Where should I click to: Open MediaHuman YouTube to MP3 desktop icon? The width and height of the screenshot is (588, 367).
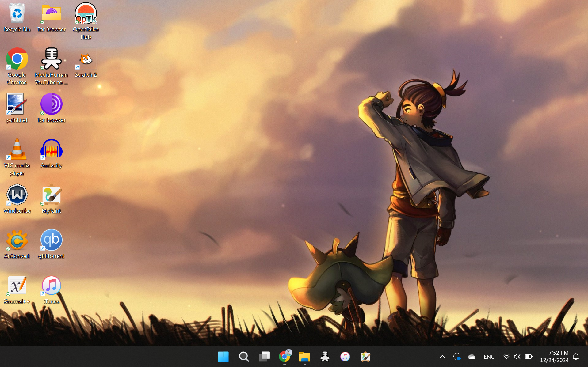52,66
